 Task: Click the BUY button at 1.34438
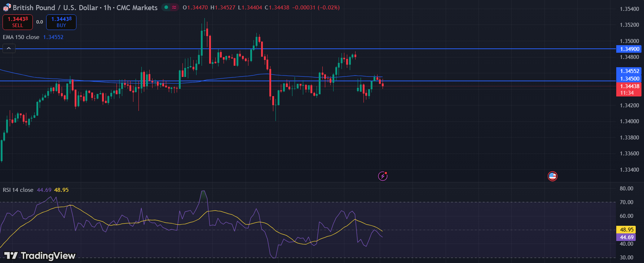(61, 22)
